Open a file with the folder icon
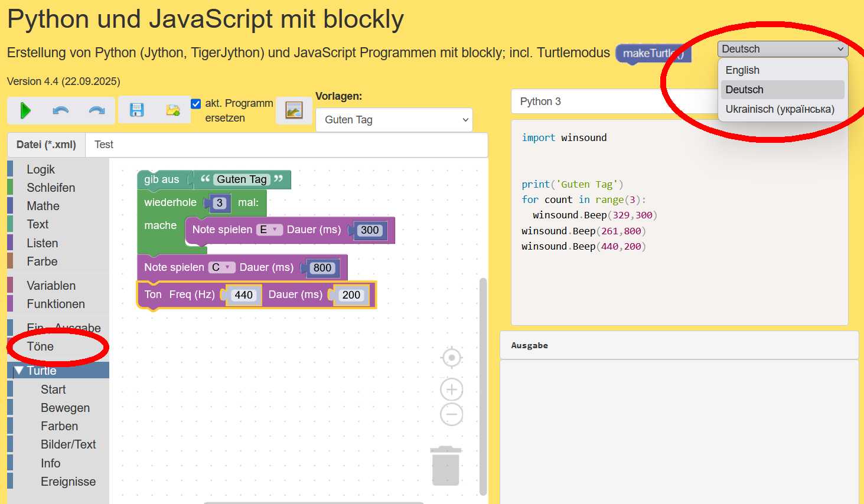Screen dimensions: 864x504 click(172, 110)
